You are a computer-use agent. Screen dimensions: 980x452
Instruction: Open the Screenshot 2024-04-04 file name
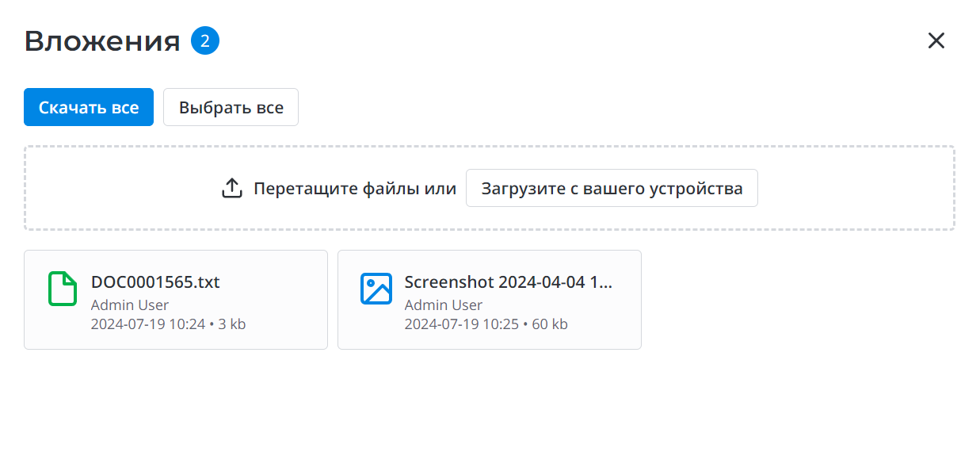pyautogui.click(x=509, y=282)
